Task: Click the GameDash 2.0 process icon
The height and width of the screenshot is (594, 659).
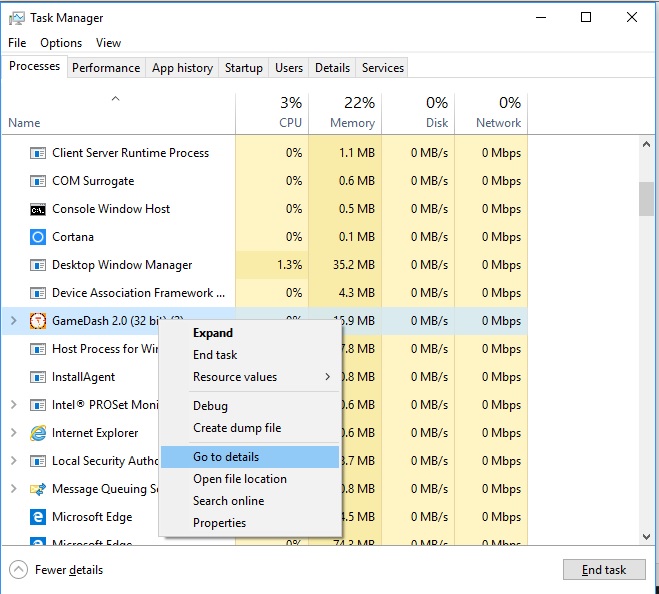Action: point(38,321)
